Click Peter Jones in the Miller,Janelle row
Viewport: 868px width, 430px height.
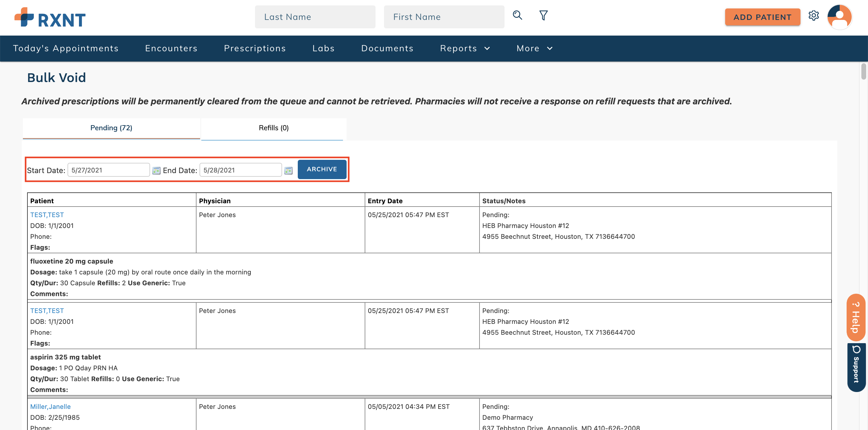(x=217, y=406)
